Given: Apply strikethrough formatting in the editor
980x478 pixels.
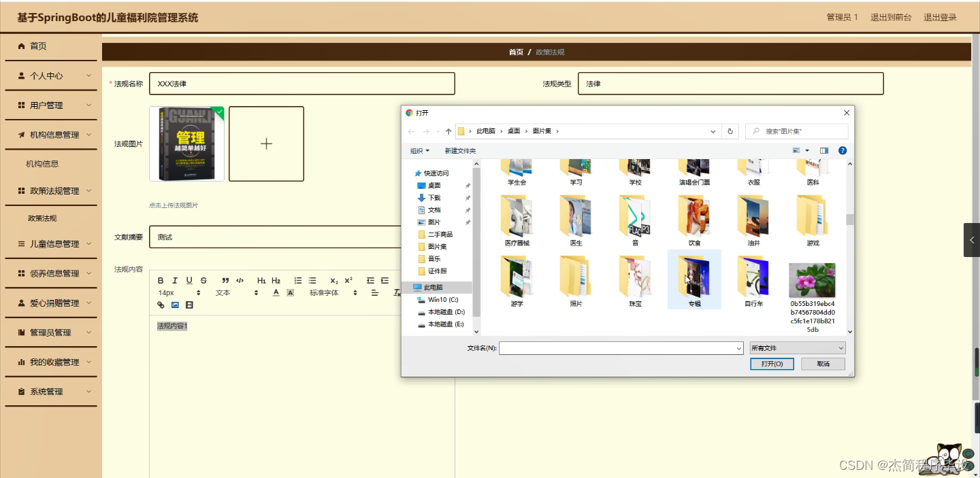Looking at the screenshot, I should pyautogui.click(x=204, y=280).
